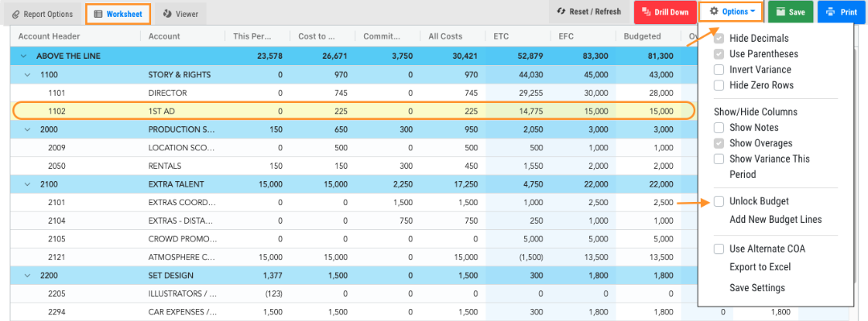Select the 1102 1ST AD row
This screenshot has height=321, width=868.
353,111
